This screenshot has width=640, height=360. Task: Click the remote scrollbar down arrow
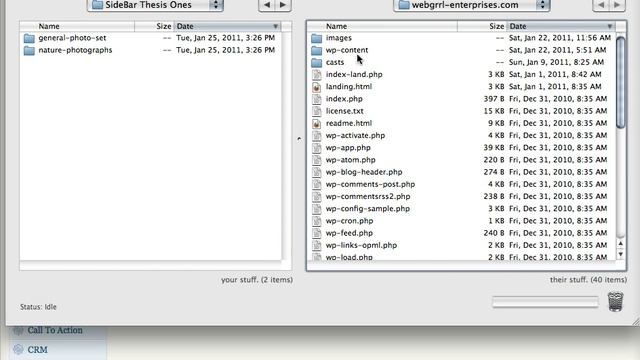[x=620, y=254]
